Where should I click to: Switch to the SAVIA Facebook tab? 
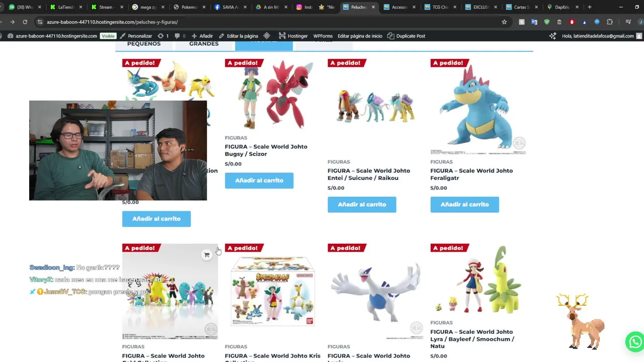coord(229,7)
